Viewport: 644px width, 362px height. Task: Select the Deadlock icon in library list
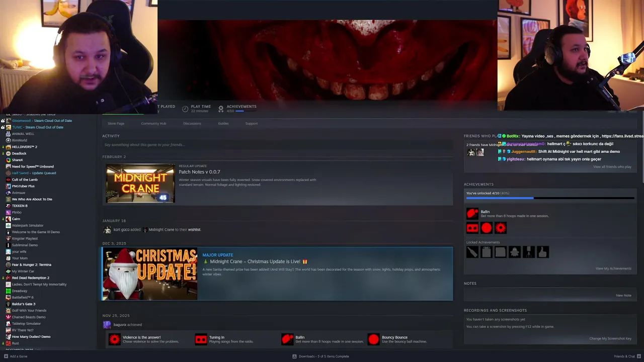[8, 153]
